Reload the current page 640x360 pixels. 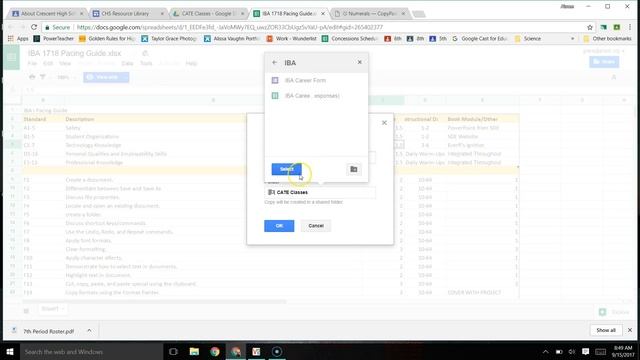34,27
